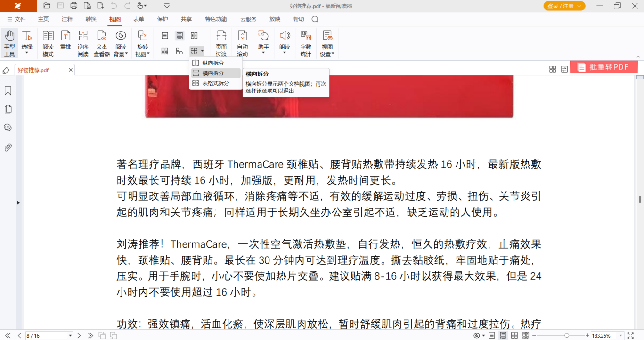Viewport: 644px width, 340px height.
Task: Open the bookmarks panel in left sidebar
Action: pyautogui.click(x=8, y=91)
